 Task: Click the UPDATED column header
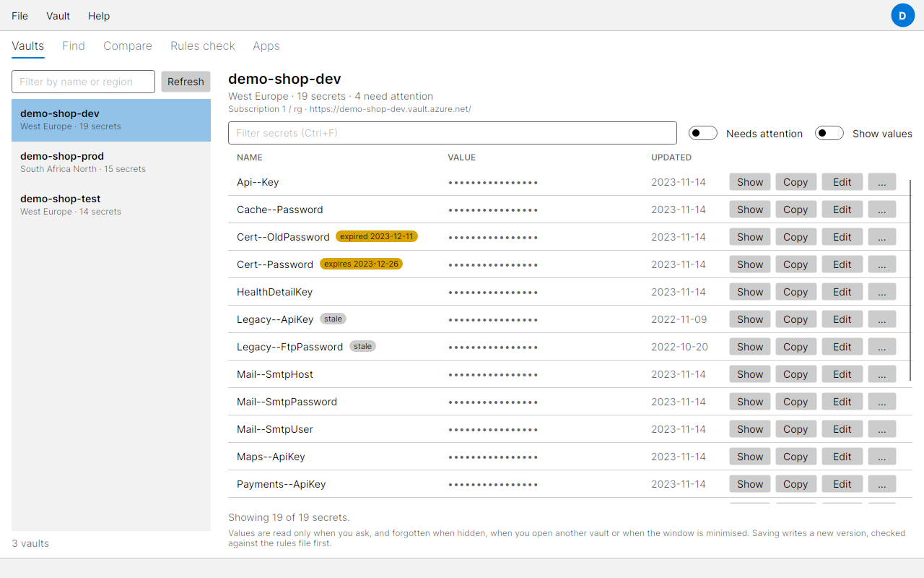click(x=671, y=157)
